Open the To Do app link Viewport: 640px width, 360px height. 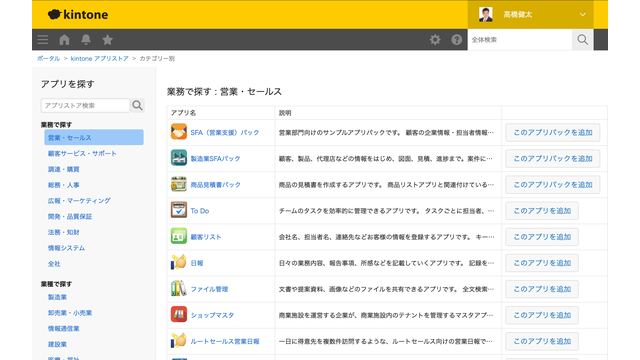pos(200,211)
